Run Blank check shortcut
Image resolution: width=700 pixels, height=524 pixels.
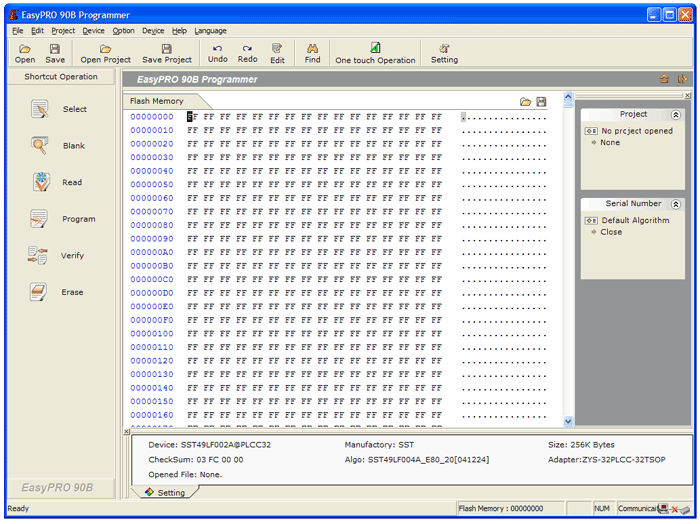pyautogui.click(x=40, y=146)
